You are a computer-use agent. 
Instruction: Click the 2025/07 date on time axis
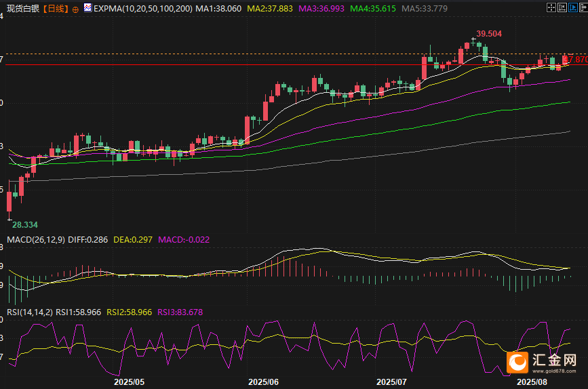point(391,382)
